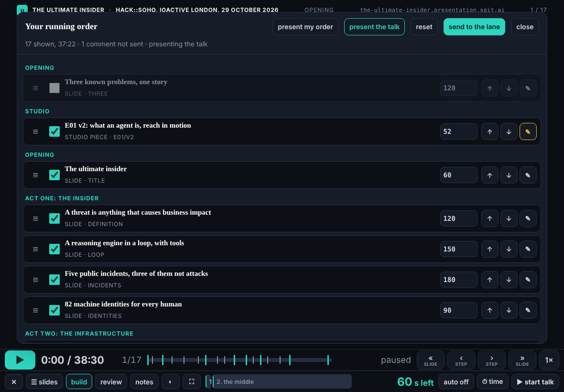564x392 pixels.
Task: Click the X icon at the bottom-left toolbar
Action: [14, 381]
